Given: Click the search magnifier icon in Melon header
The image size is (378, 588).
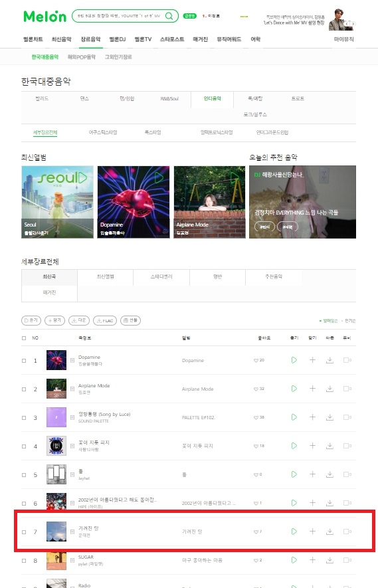Looking at the screenshot, I should [x=169, y=16].
